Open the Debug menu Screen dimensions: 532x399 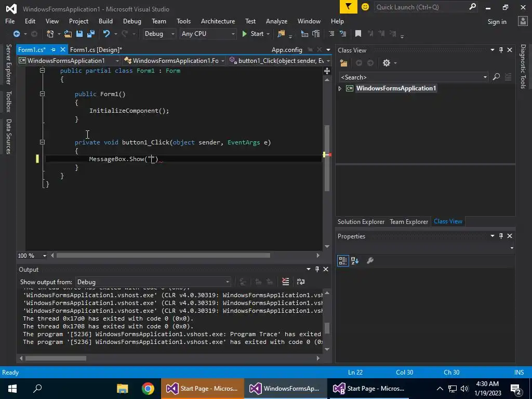[x=132, y=21]
